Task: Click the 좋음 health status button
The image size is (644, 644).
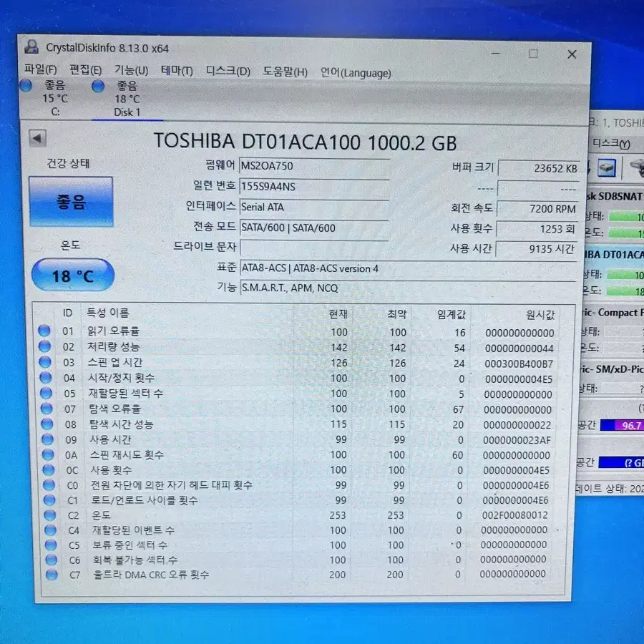Action: tap(71, 202)
